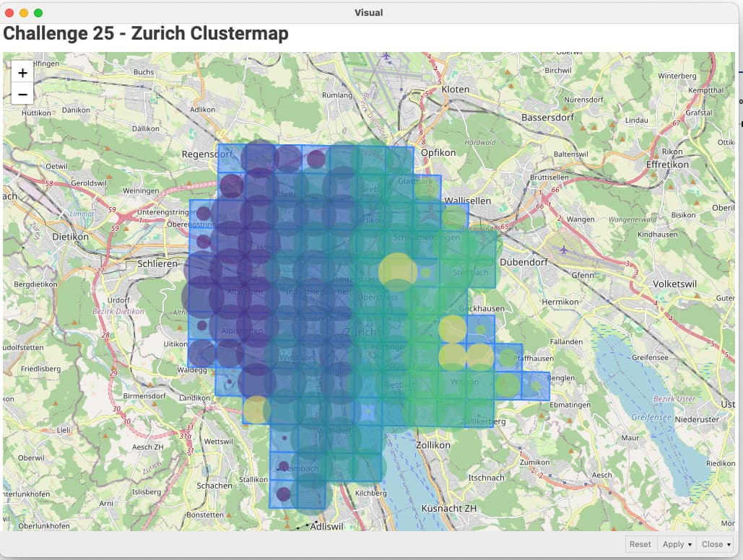Select the small purple circle near Oberengstringen
Screen dimensions: 743x560
pos(204,214)
